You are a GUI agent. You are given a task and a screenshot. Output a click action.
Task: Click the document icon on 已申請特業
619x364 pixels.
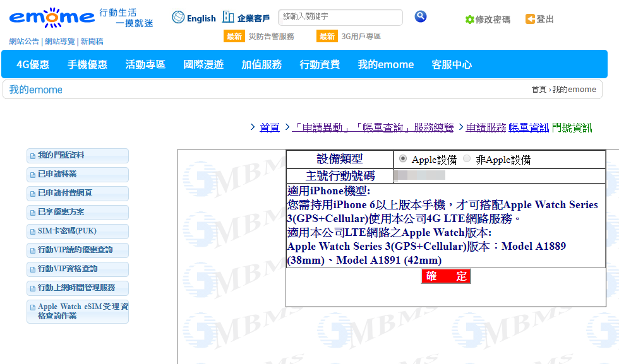33,175
